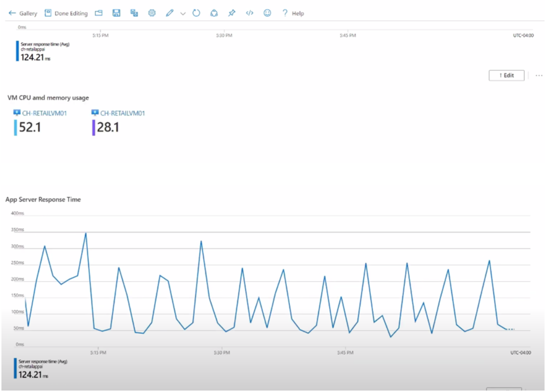
Task: Click the feedback smiley icon
Action: (267, 13)
